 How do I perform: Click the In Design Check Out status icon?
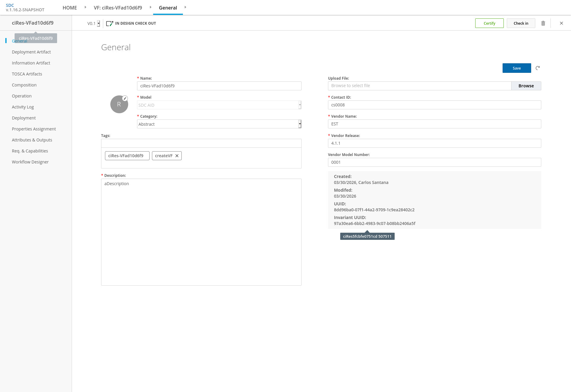[x=109, y=23]
